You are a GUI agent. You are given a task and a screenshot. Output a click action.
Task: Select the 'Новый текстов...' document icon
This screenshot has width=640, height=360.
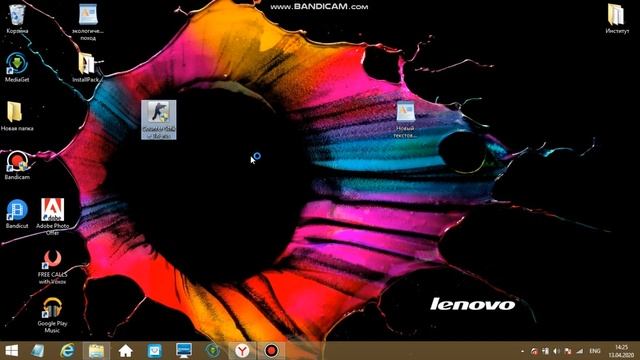click(x=405, y=120)
